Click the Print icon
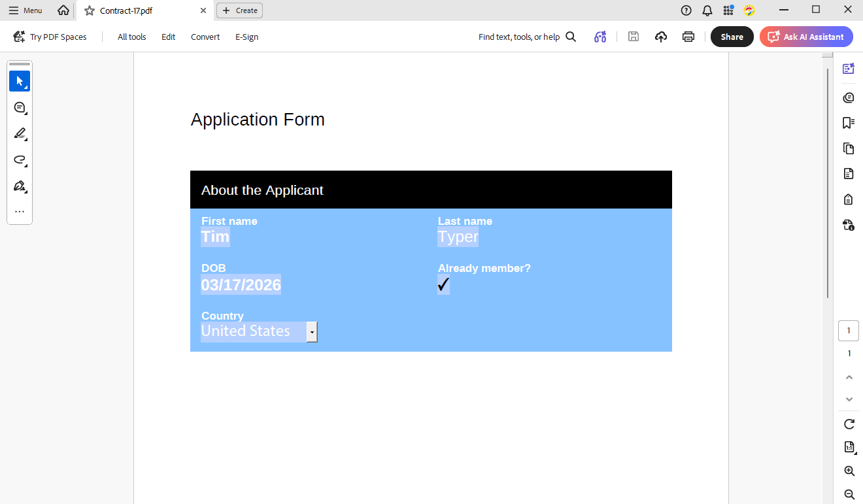The height and width of the screenshot is (504, 863). (x=688, y=37)
